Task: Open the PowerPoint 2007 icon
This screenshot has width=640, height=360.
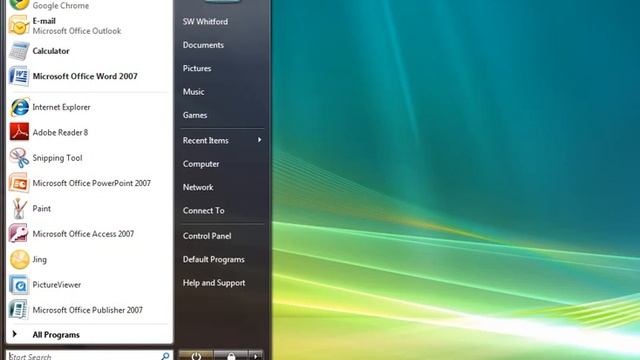Action: click(19, 183)
